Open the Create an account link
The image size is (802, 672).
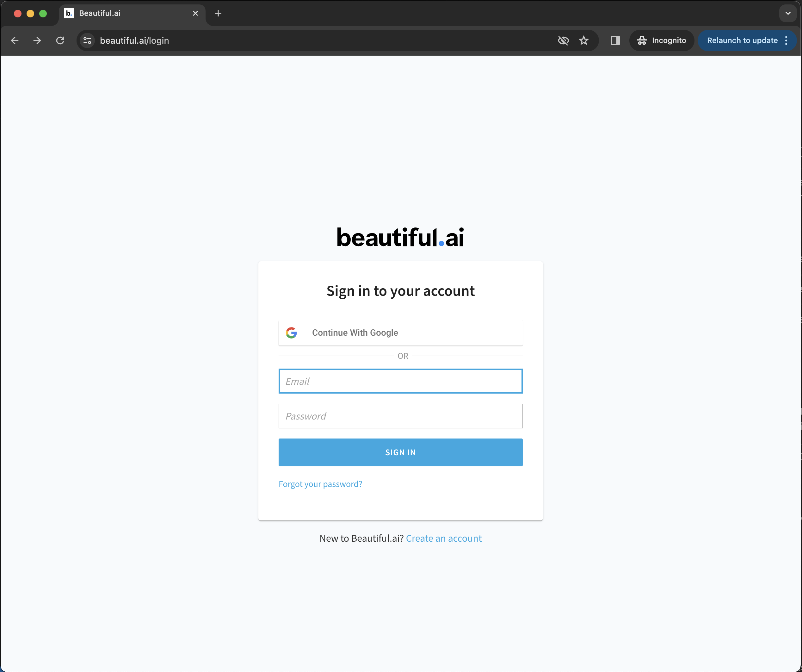[444, 538]
